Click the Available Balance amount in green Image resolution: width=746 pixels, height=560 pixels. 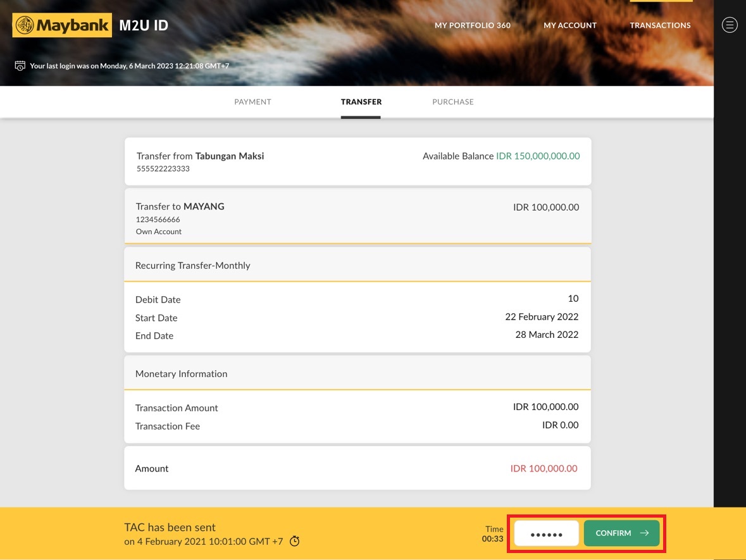click(x=538, y=156)
